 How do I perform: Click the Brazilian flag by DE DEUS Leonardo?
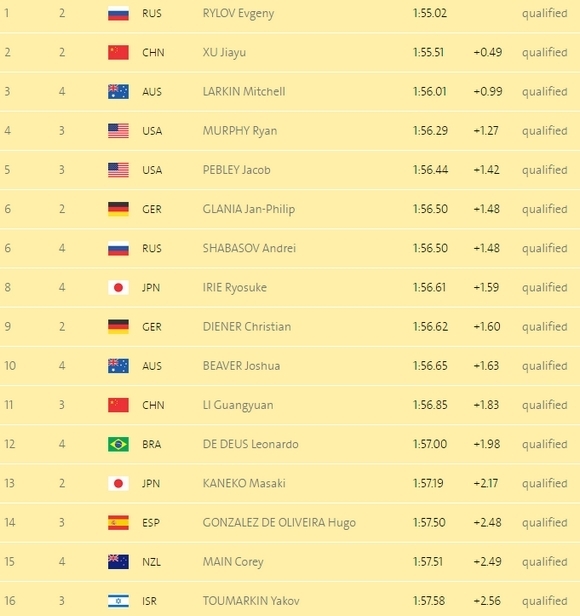click(118, 444)
